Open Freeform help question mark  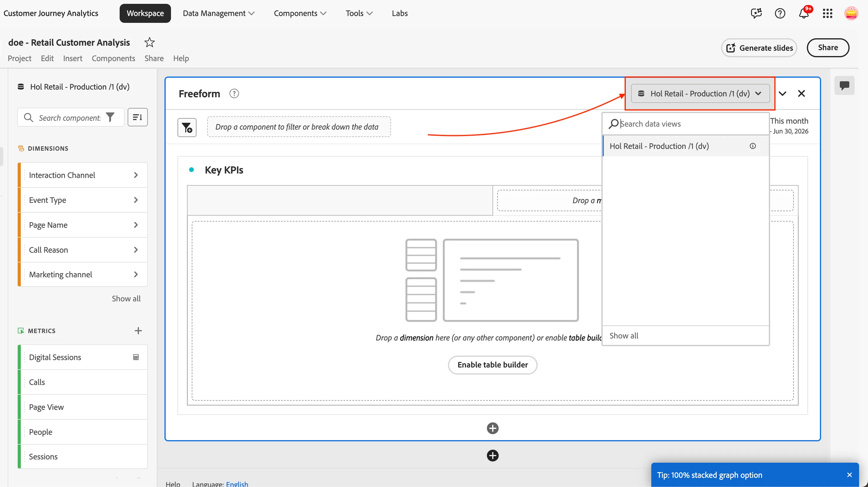[234, 93]
